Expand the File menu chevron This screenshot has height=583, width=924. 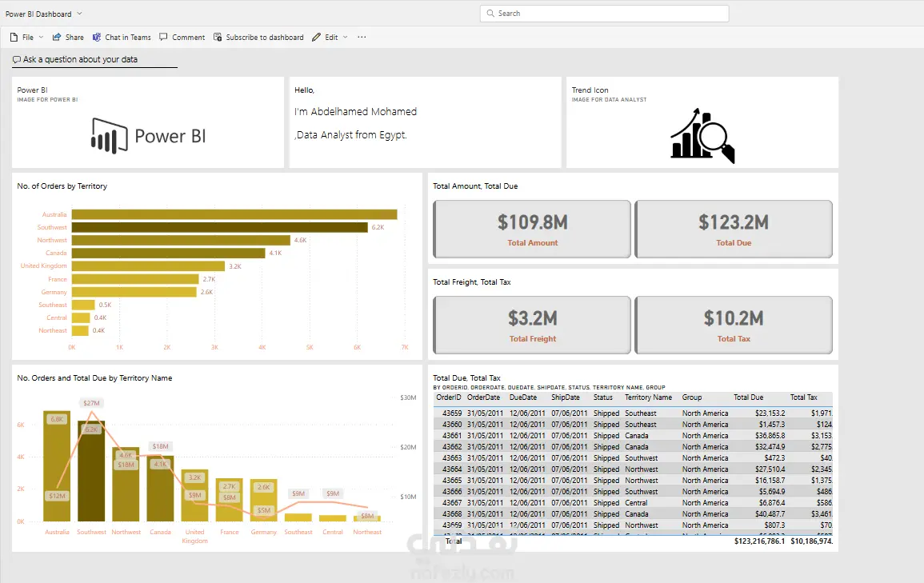(x=40, y=38)
